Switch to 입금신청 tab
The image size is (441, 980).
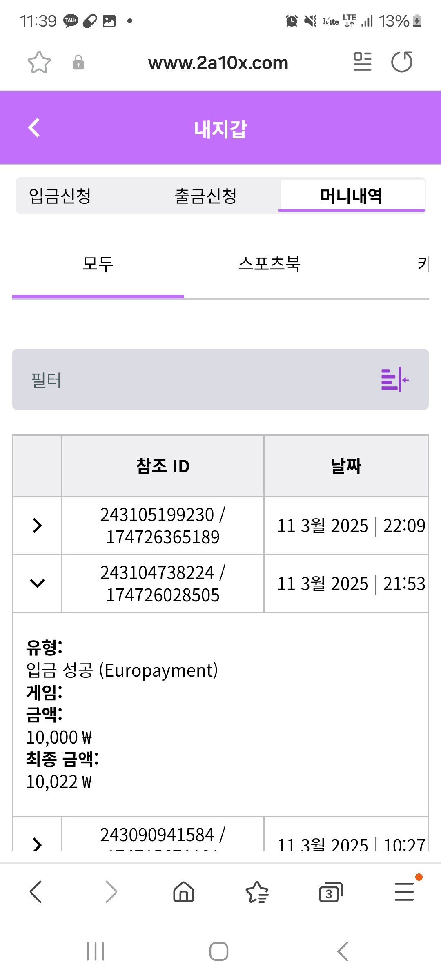pos(60,196)
